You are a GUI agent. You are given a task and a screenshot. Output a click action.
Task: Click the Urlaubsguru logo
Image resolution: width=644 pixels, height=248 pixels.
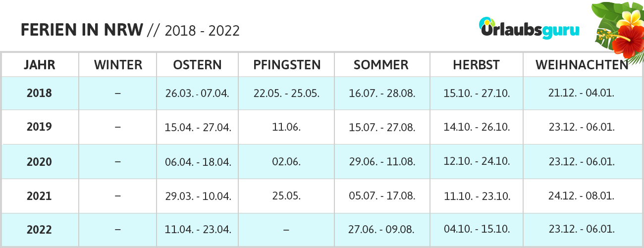tap(529, 28)
